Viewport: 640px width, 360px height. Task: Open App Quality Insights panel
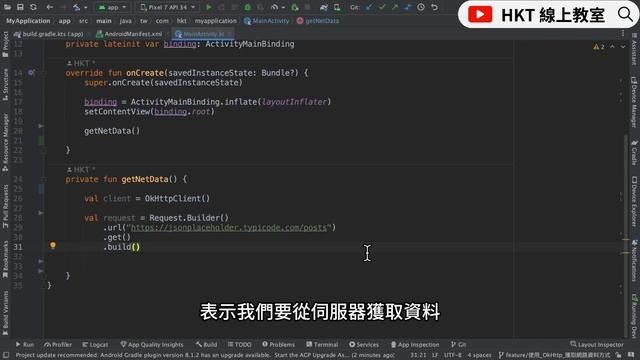[x=151, y=344]
